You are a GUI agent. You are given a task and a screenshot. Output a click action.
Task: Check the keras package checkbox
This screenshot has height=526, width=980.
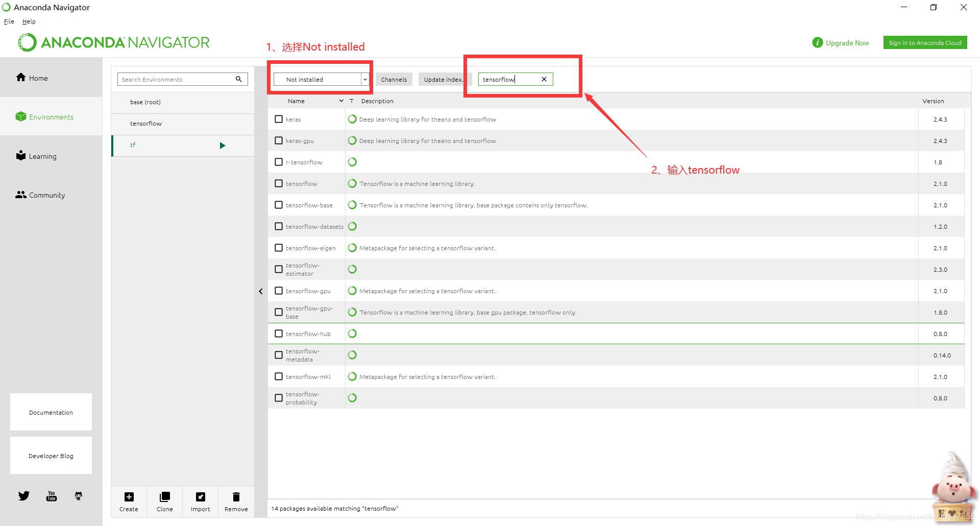coord(279,119)
